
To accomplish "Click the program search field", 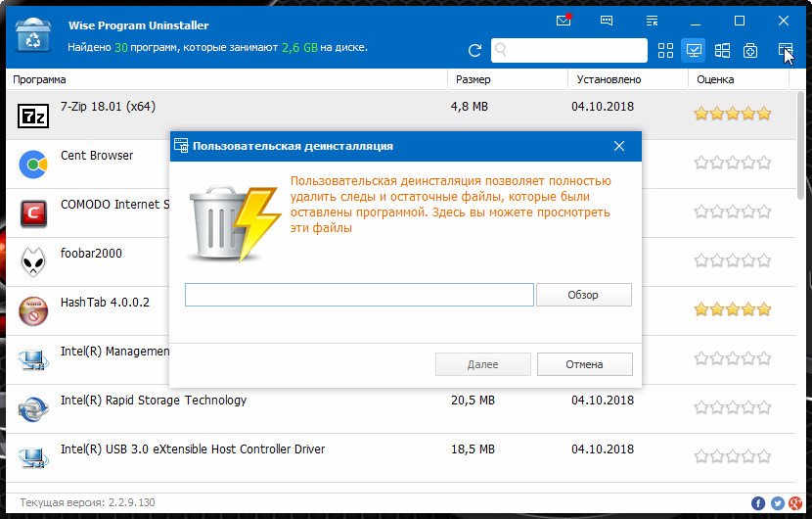I will coord(568,50).
